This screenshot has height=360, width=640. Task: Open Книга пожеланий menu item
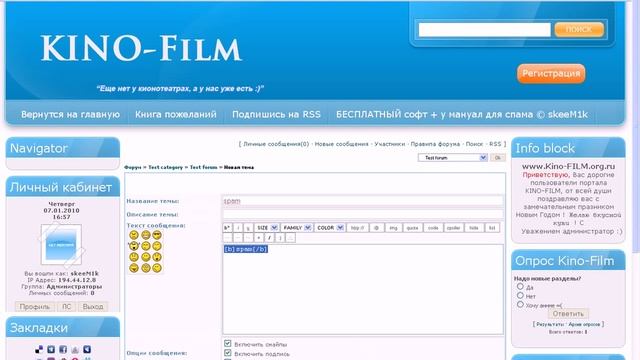coord(176,114)
